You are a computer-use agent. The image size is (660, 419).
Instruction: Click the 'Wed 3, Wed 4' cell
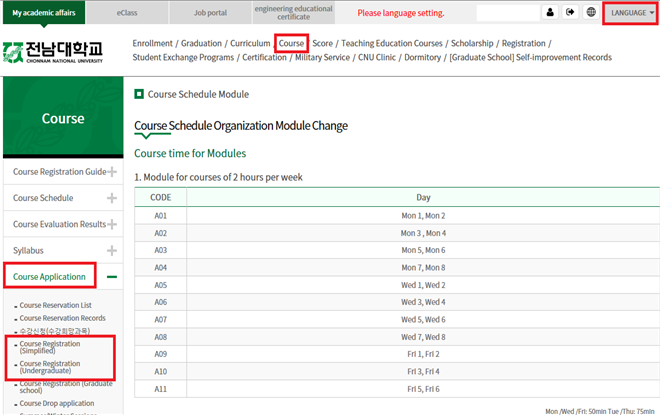click(423, 302)
